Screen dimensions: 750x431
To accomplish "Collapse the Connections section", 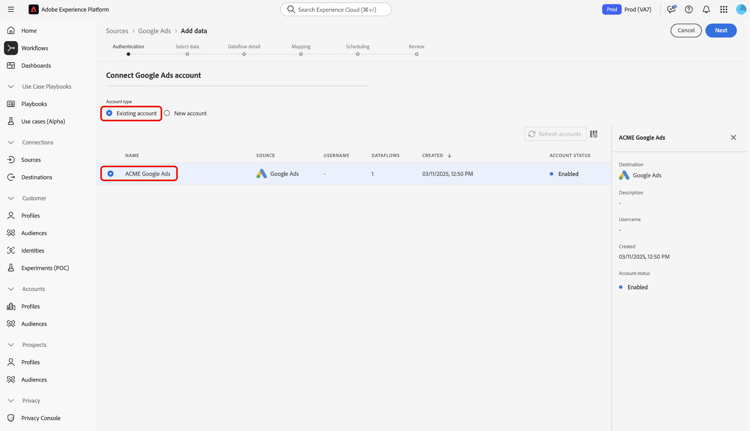I will [x=11, y=143].
